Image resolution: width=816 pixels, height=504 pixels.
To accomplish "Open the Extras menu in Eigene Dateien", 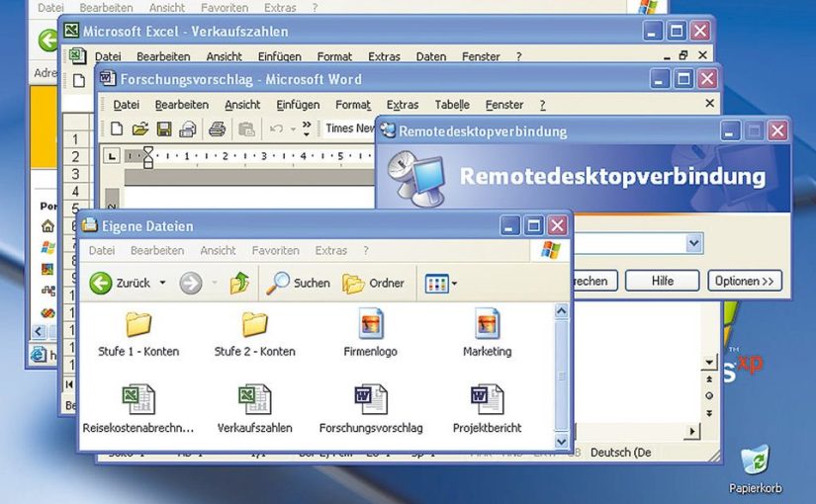I will pyautogui.click(x=331, y=251).
